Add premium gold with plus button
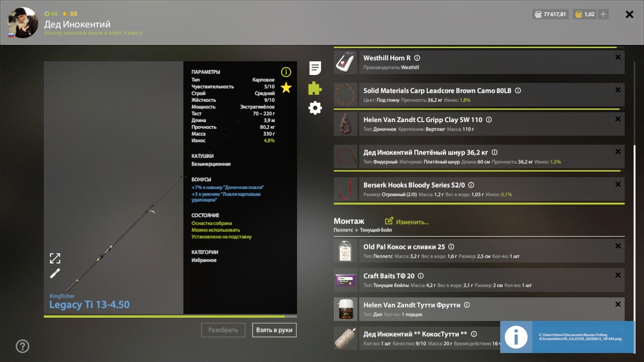The height and width of the screenshot is (362, 644). [x=603, y=14]
